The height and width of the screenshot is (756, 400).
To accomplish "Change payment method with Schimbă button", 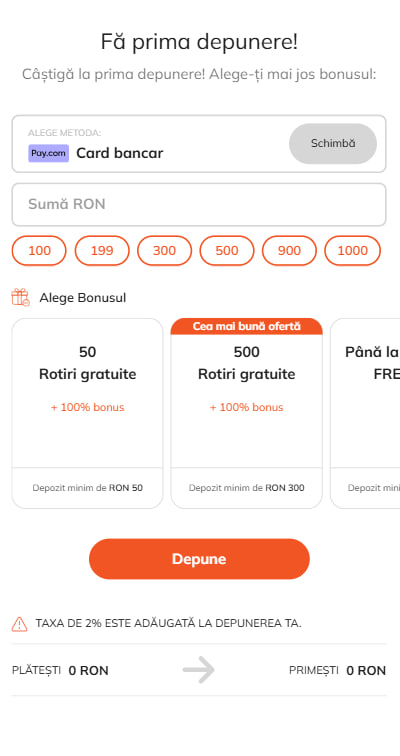I will 333,144.
